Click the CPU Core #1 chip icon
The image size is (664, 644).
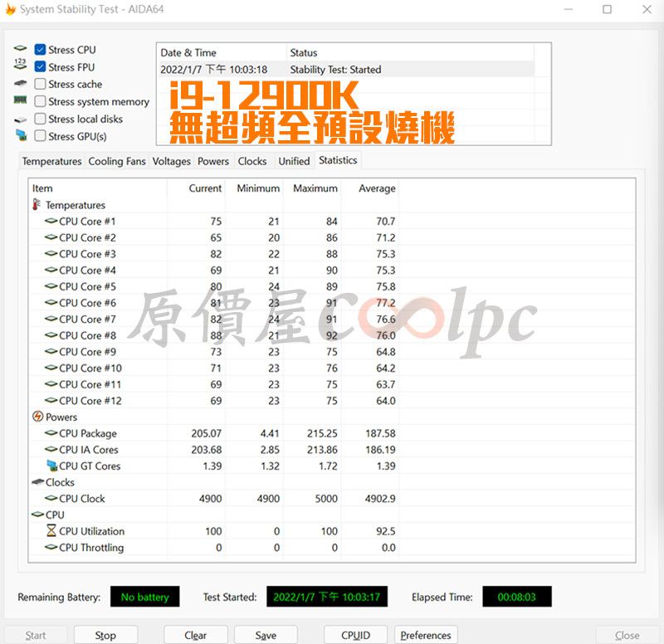(x=51, y=221)
